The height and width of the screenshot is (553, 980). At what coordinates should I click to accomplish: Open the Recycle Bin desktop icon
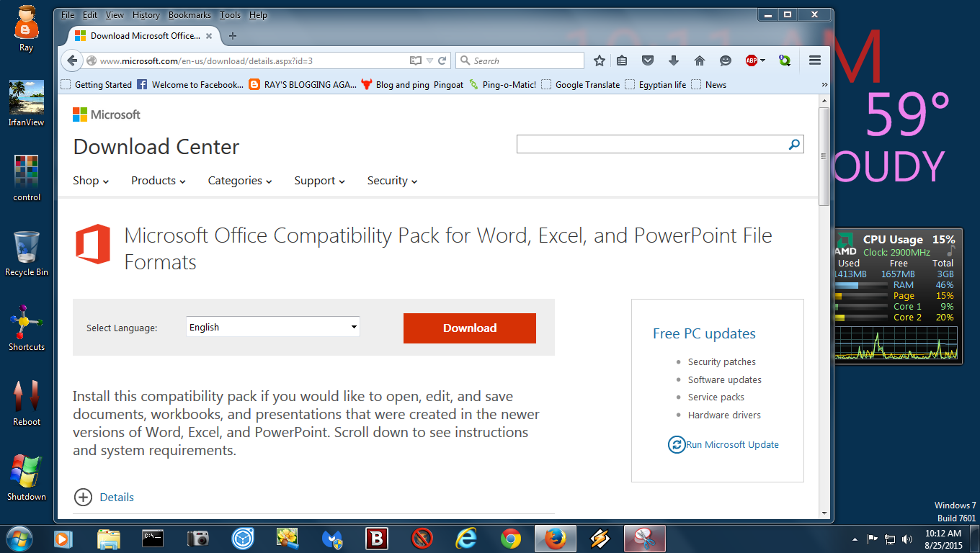(x=27, y=253)
